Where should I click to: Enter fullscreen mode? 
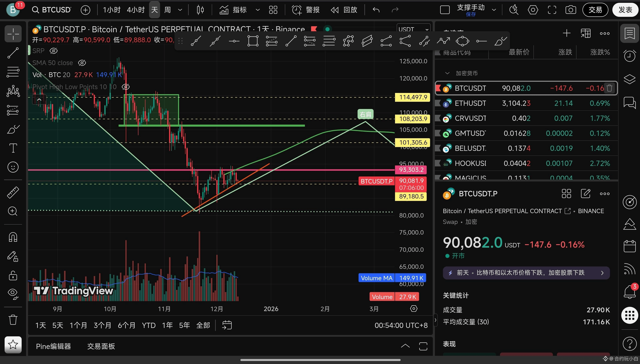click(552, 10)
